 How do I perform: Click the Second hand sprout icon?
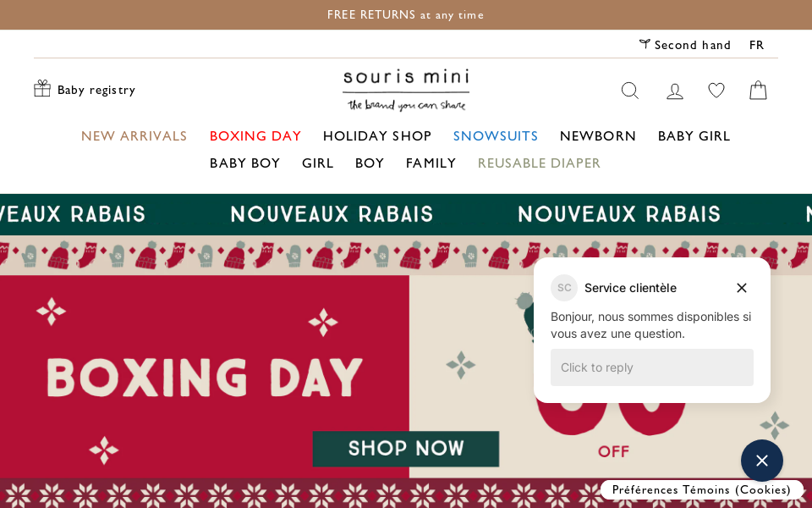point(645,44)
